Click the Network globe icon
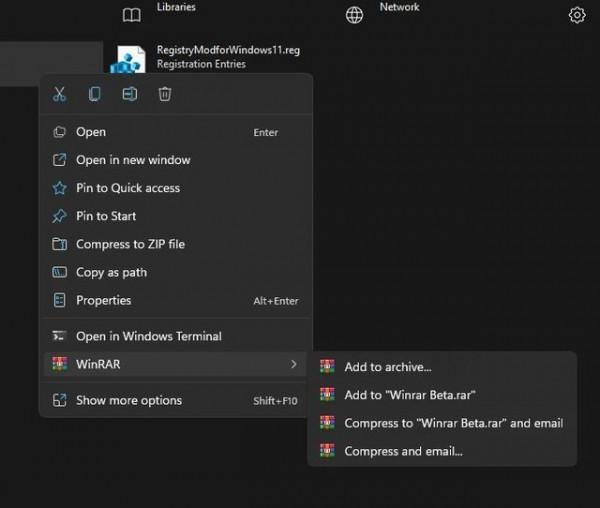The image size is (600, 508). click(354, 15)
